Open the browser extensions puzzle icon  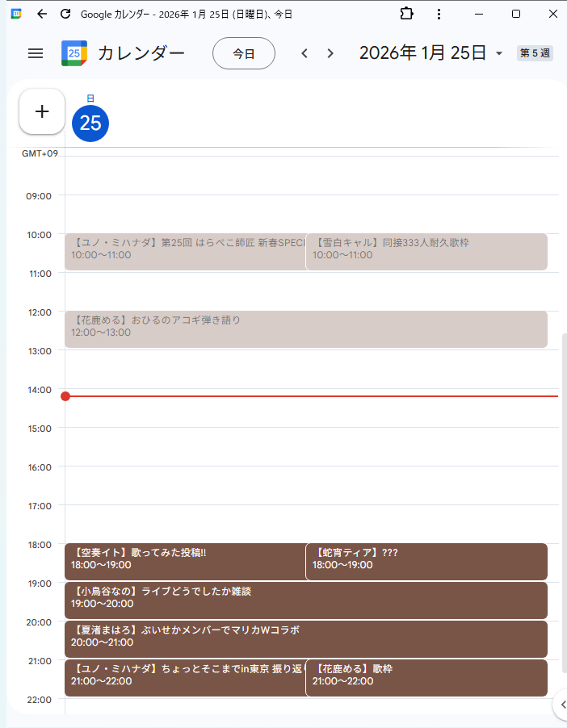[x=407, y=14]
